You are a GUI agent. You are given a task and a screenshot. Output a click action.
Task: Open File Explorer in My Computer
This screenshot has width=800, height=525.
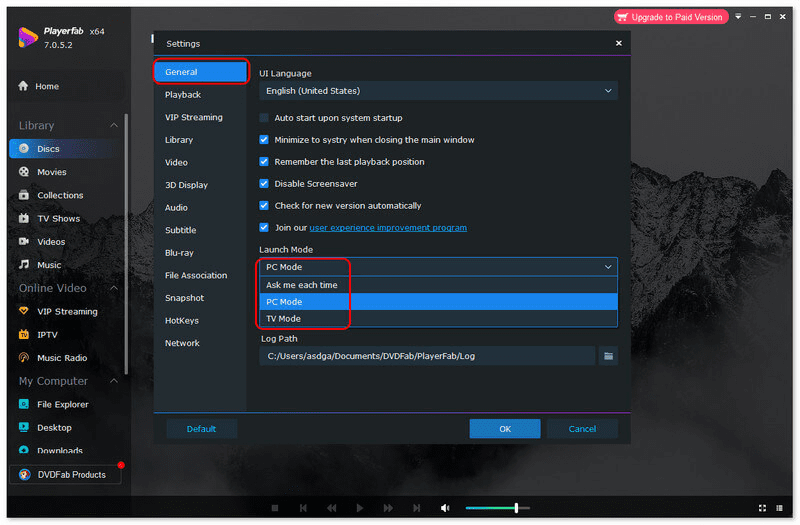pos(62,405)
